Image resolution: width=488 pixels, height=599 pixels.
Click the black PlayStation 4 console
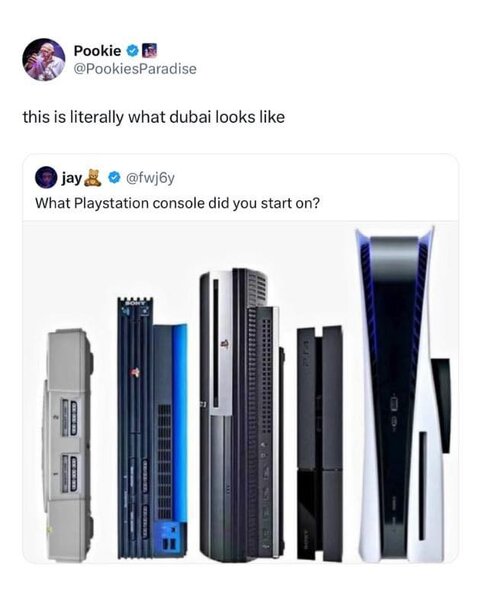click(x=320, y=443)
